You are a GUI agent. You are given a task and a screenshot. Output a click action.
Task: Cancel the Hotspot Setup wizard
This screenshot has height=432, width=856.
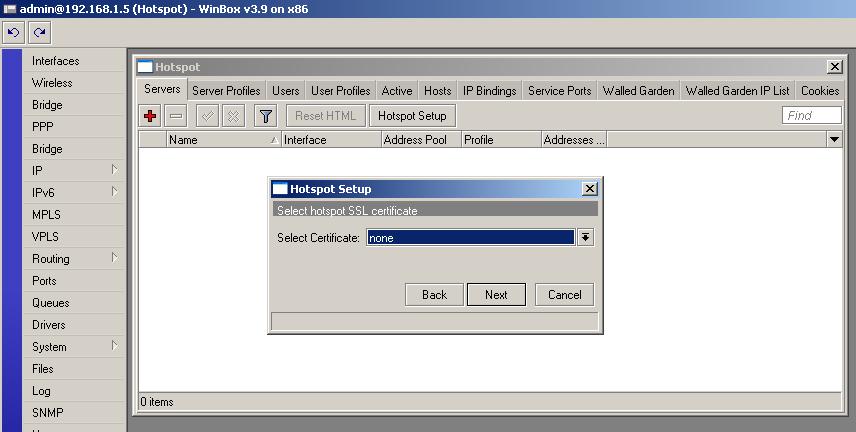point(564,294)
